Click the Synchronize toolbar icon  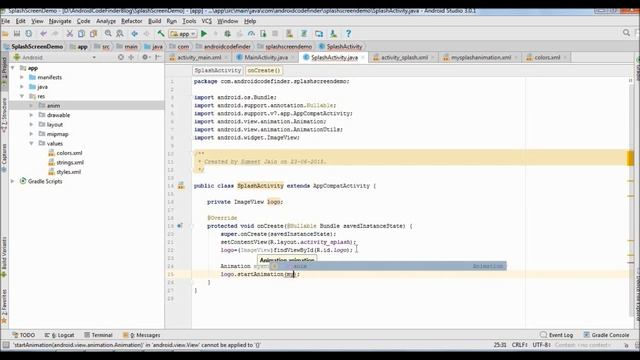pos(29,34)
